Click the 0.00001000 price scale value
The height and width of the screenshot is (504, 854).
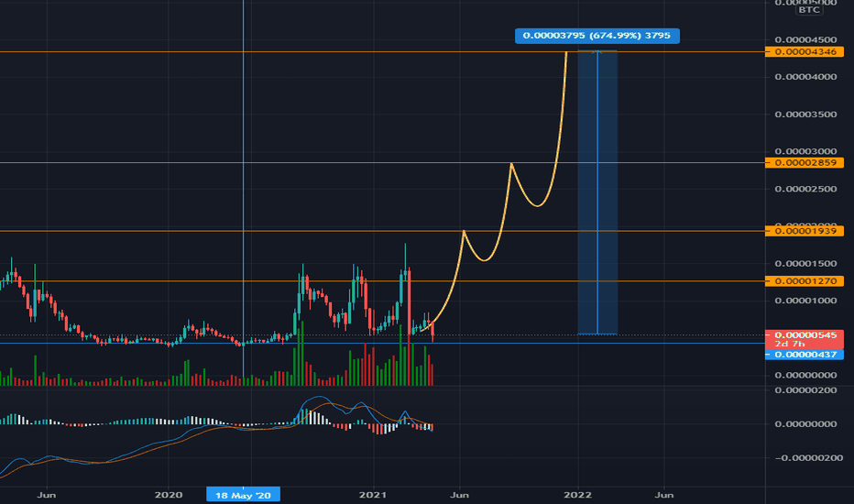tap(805, 301)
